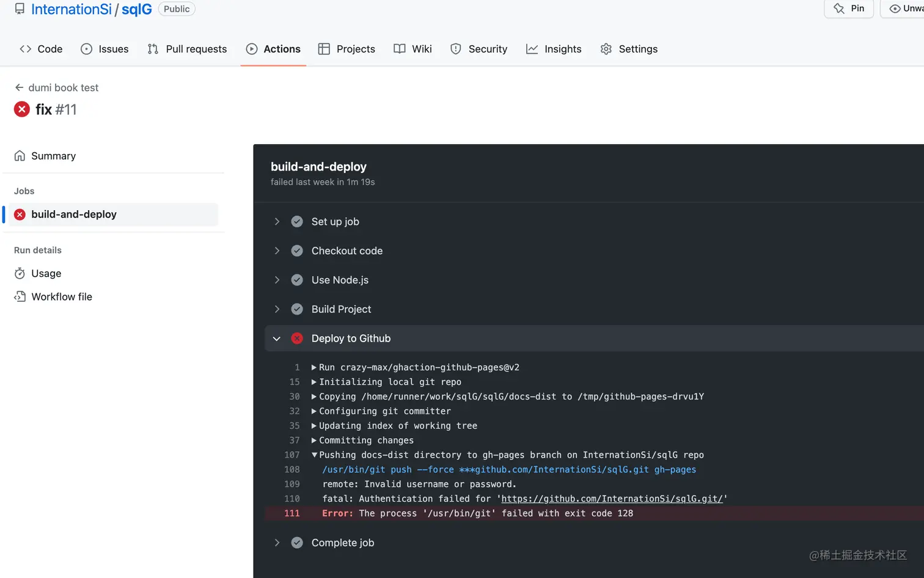Click the check icon for Use Node.js step

tap(297, 280)
